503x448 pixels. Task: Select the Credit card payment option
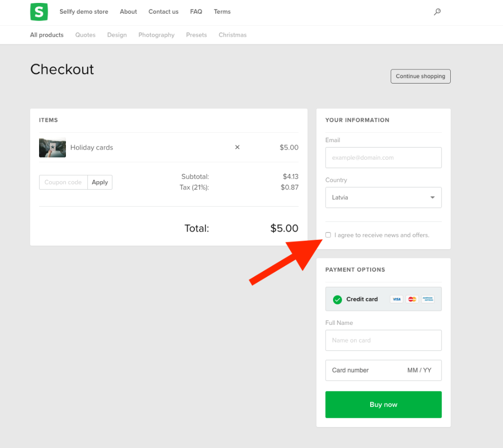(362, 299)
